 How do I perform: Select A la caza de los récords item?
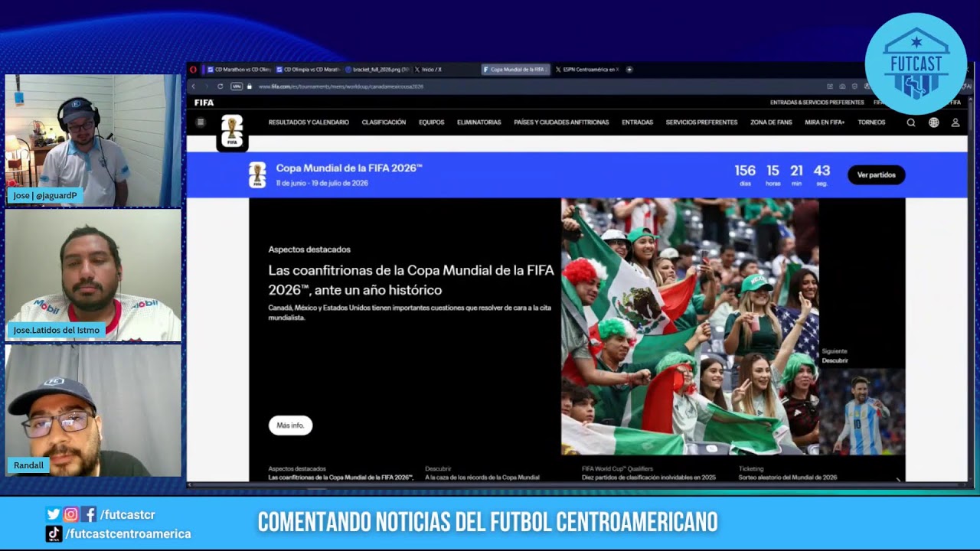click(x=482, y=473)
